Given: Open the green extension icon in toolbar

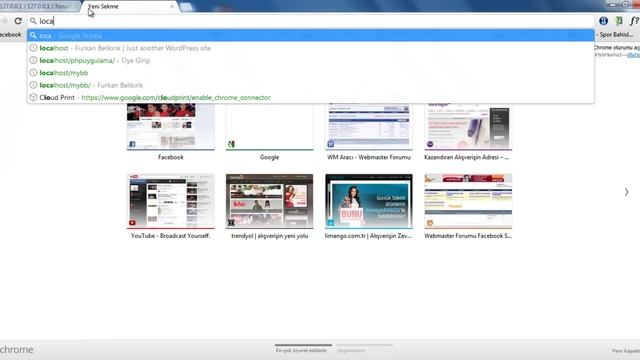Looking at the screenshot, I should (x=619, y=21).
